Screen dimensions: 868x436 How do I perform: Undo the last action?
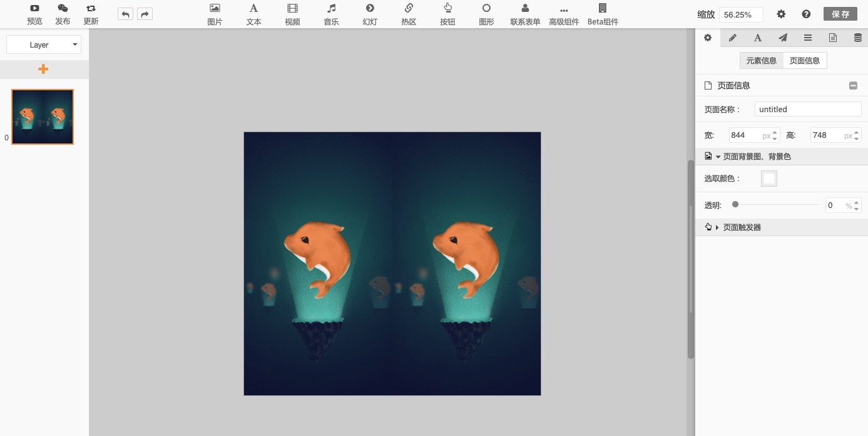pyautogui.click(x=125, y=14)
